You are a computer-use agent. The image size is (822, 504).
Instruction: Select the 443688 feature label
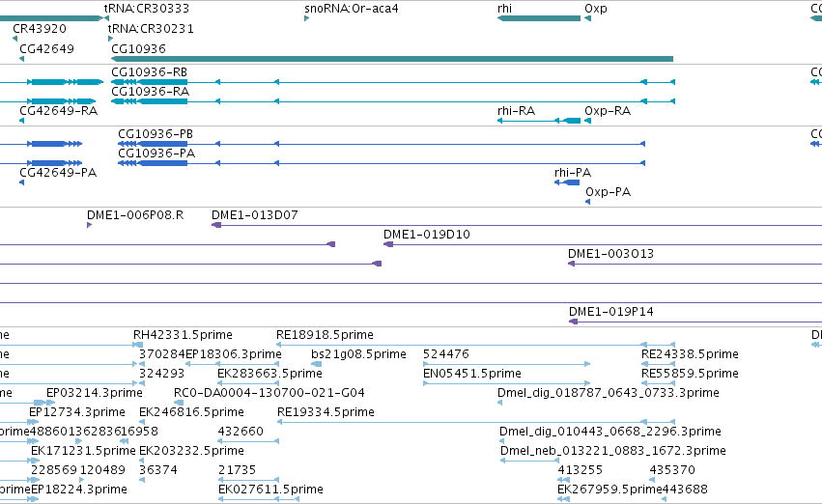click(x=685, y=490)
